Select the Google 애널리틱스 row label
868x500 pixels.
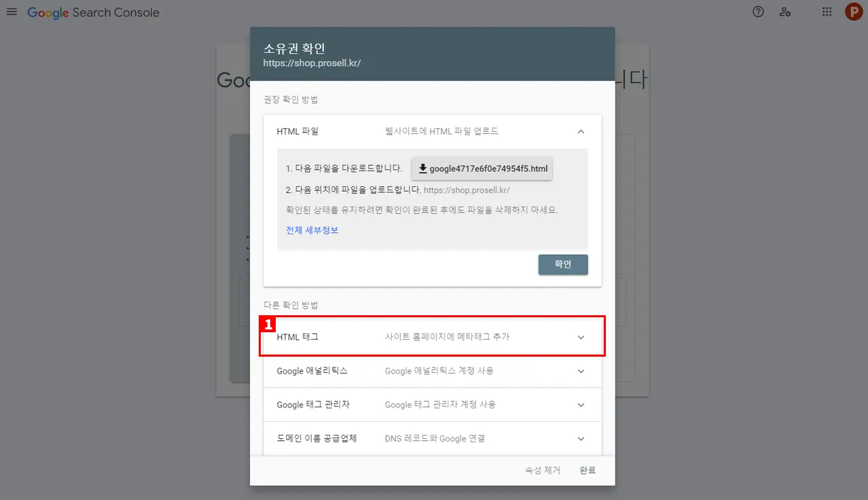[312, 371]
